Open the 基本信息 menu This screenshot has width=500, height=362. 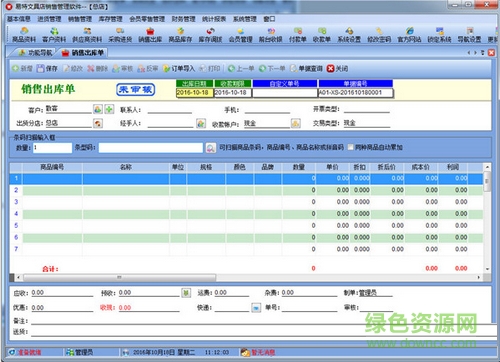coord(19,19)
